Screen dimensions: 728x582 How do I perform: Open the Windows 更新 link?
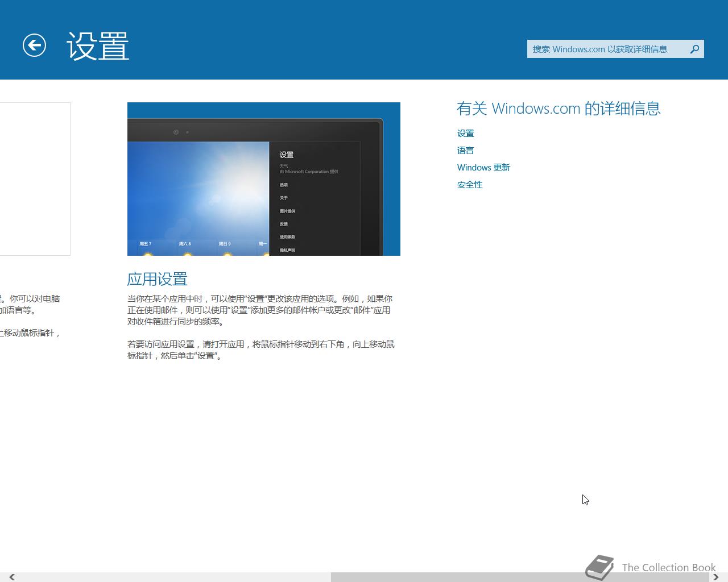[x=483, y=168]
